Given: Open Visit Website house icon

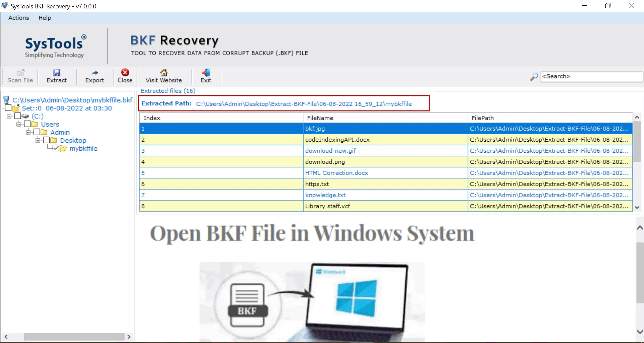Looking at the screenshot, I should 164,72.
